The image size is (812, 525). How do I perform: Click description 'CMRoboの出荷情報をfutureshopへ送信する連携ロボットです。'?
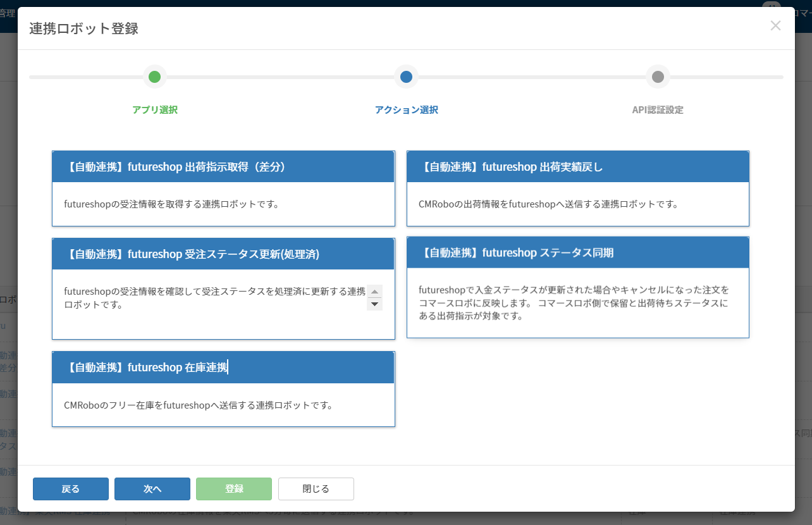tap(548, 204)
